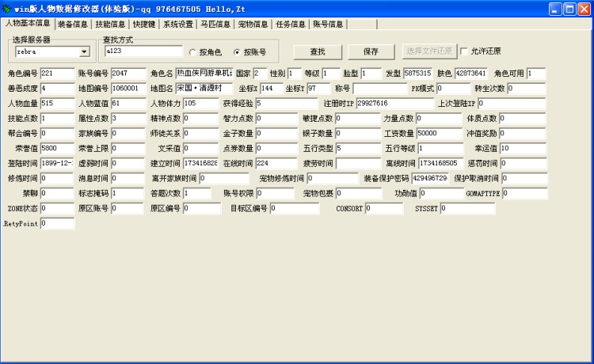This screenshot has width=594, height=364.
Task: Focus the 装备保护密码 field
Action: click(x=430, y=178)
